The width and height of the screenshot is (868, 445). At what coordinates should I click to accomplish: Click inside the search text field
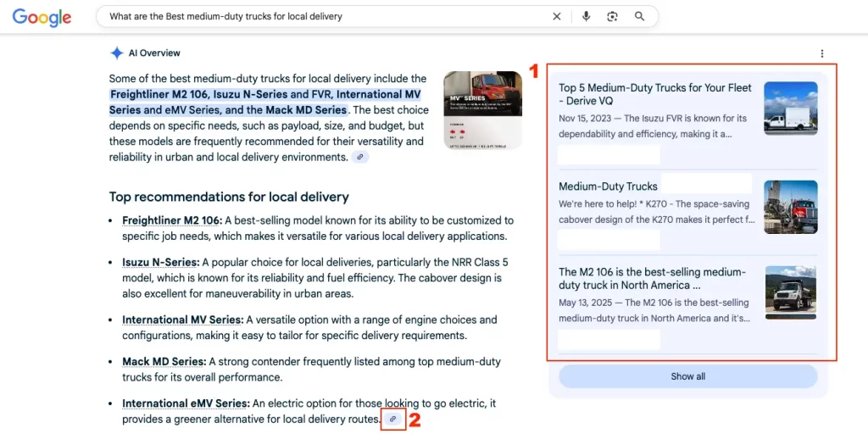click(322, 16)
